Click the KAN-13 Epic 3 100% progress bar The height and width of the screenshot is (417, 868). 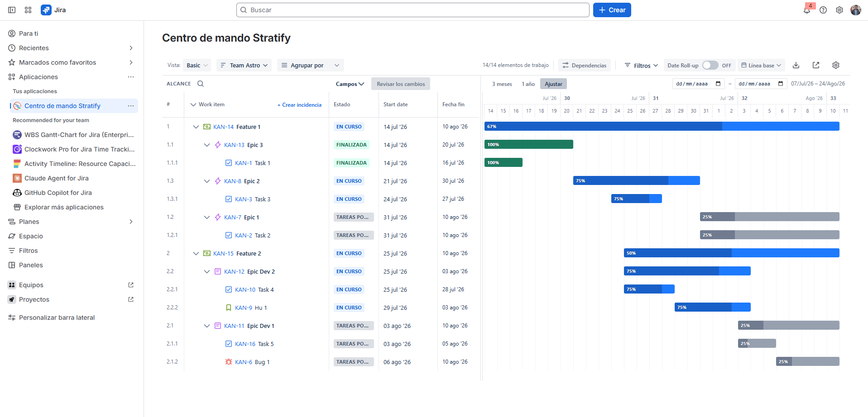528,144
